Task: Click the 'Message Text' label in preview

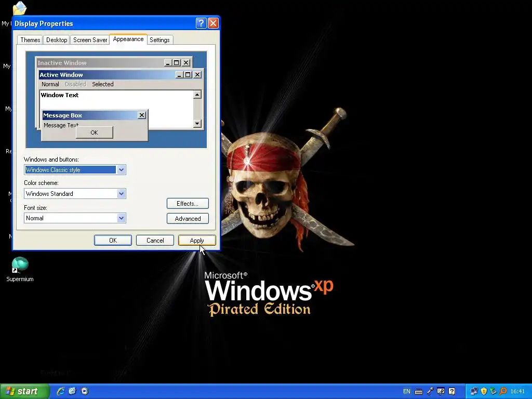Action: click(61, 125)
